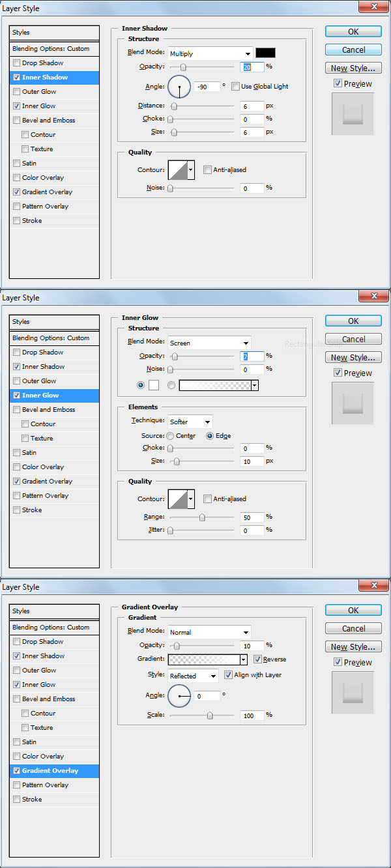Select the gradient radio button in Inner Glow
This screenshot has width=391, height=868.
coord(172,385)
